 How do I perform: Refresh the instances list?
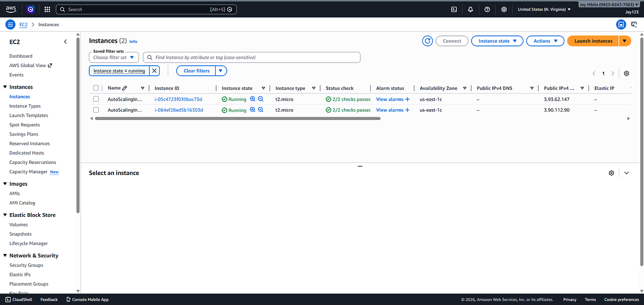[x=428, y=41]
